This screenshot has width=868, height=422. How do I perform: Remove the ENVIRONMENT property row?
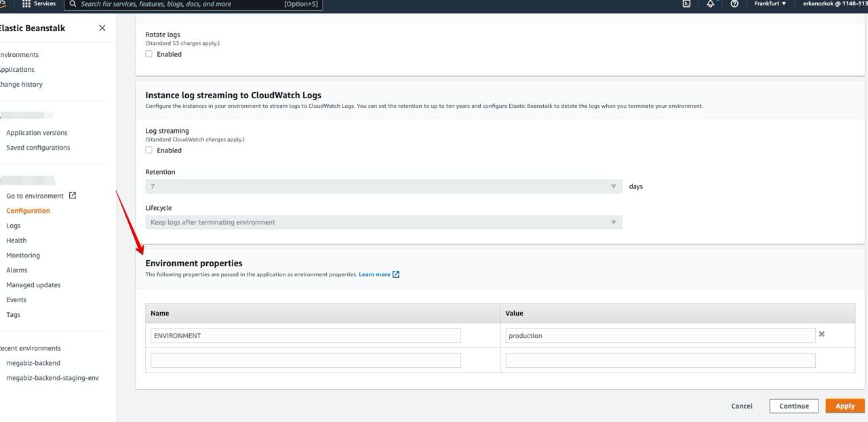tap(822, 334)
